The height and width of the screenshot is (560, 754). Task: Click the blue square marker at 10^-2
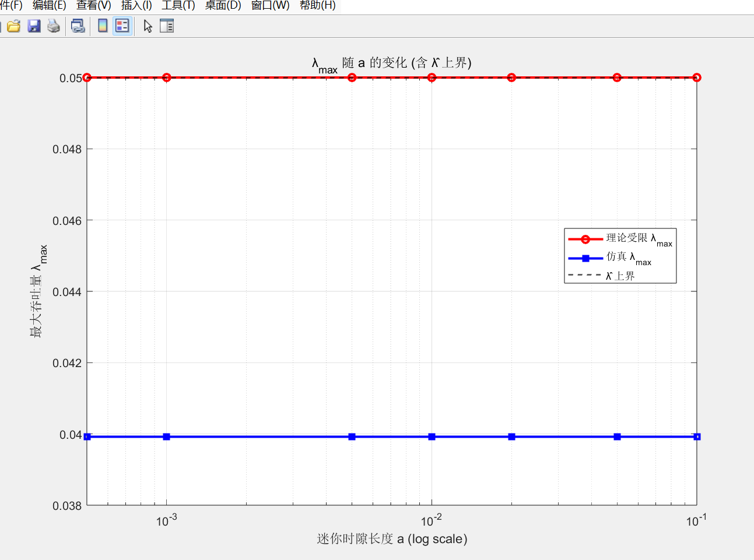[432, 436]
